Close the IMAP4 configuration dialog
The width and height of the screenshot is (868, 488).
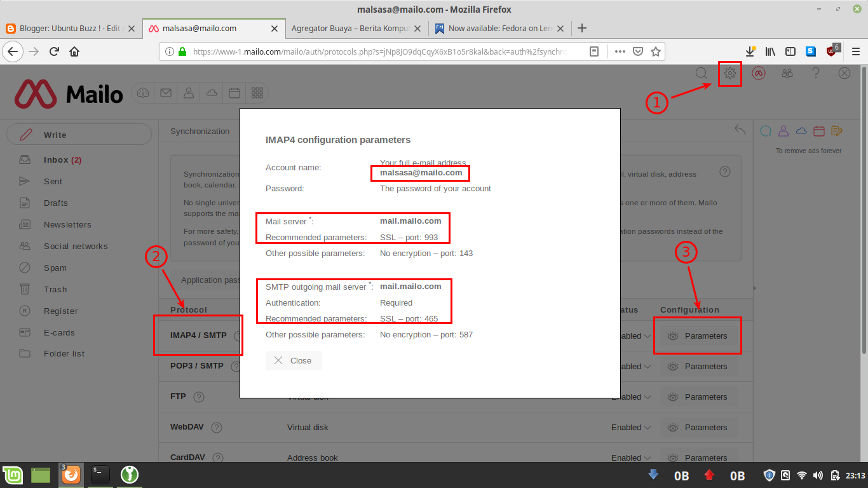[294, 360]
